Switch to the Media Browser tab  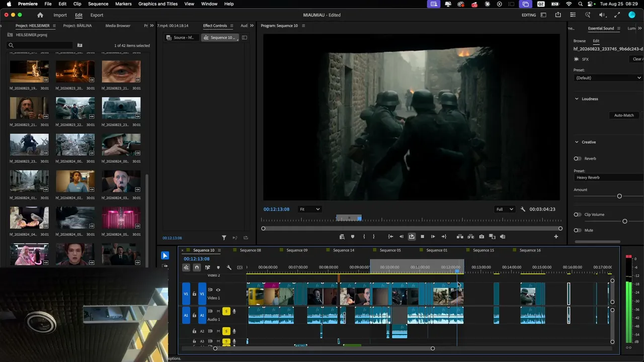pos(118,26)
